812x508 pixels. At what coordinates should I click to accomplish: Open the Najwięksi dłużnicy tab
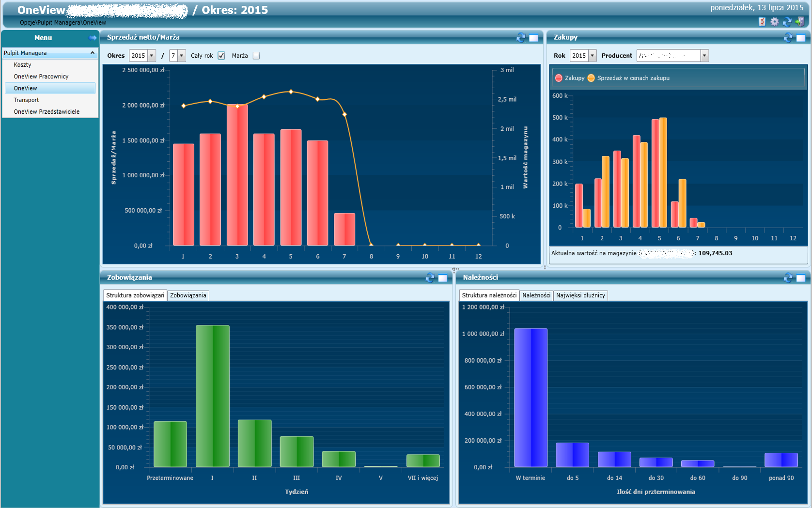tap(580, 295)
